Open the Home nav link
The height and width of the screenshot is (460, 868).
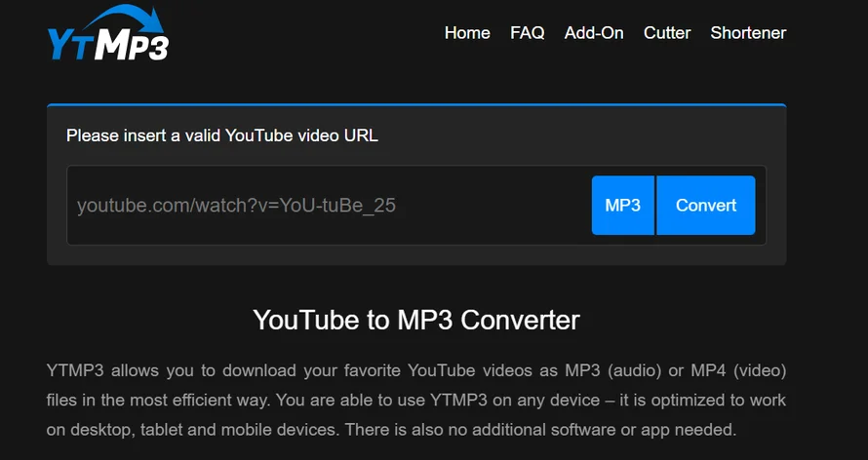(x=467, y=32)
